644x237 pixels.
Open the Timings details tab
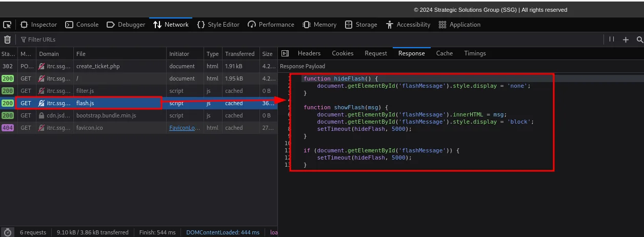[x=475, y=53]
